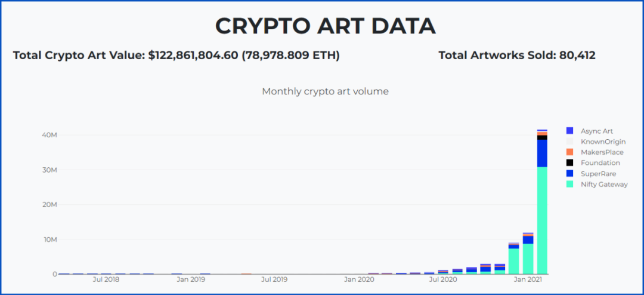
Task: Toggle the MakersPlace legend label
Action: pos(602,152)
